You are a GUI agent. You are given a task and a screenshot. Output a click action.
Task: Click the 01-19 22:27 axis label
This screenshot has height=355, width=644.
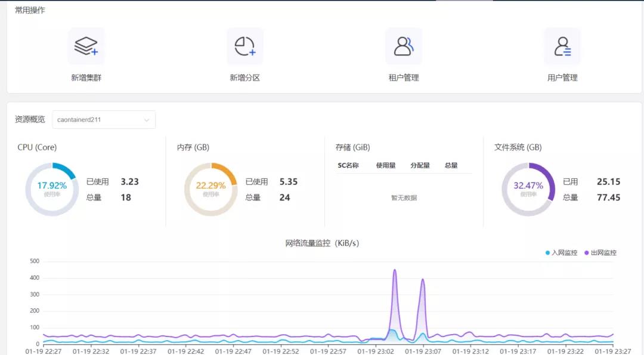[43, 351]
